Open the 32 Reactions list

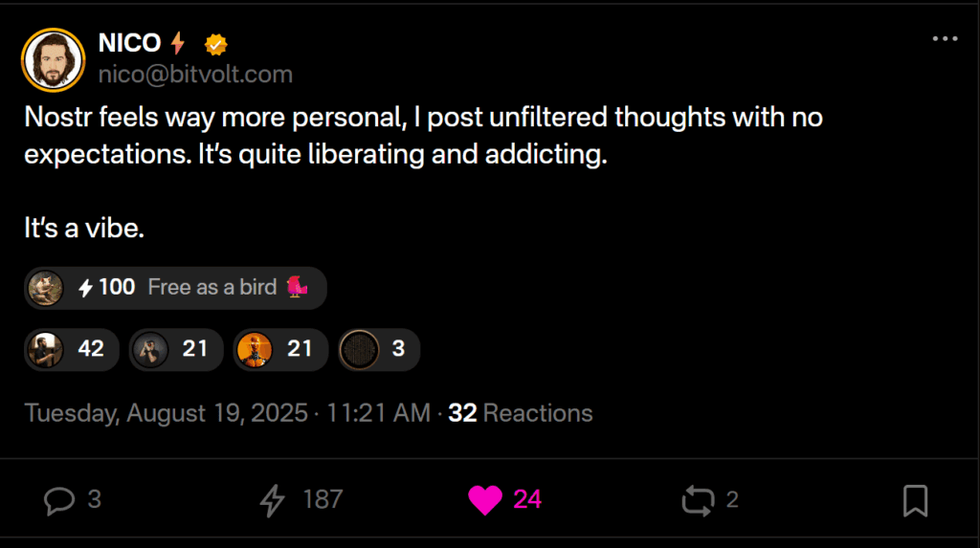pos(521,413)
